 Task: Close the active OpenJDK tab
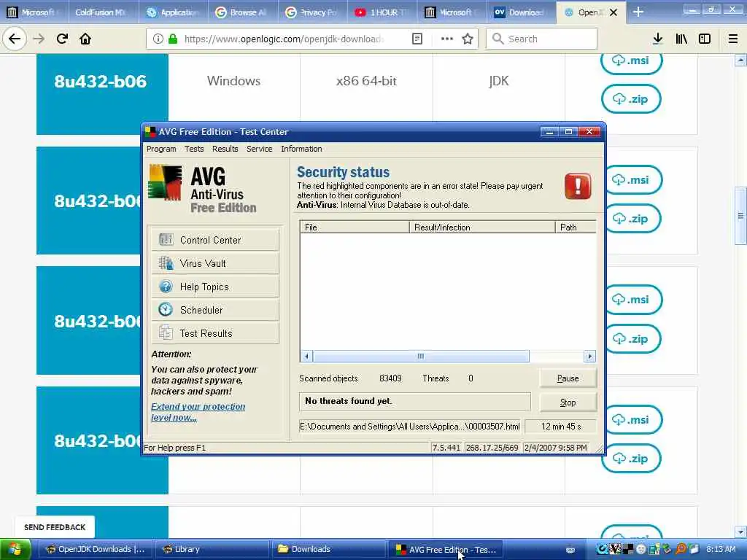[614, 12]
